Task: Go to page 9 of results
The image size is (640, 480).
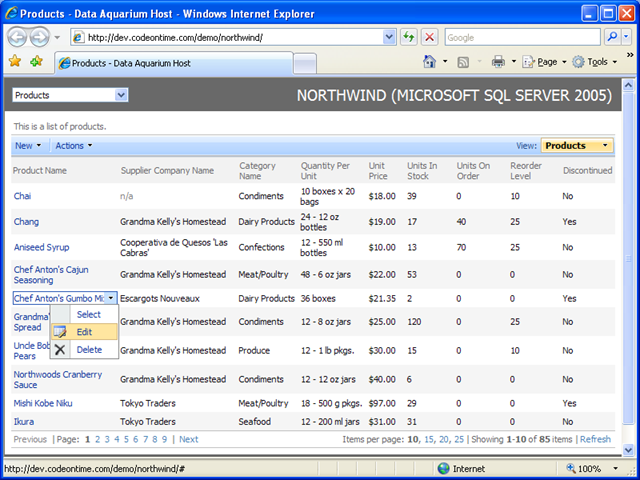Action: click(x=164, y=440)
